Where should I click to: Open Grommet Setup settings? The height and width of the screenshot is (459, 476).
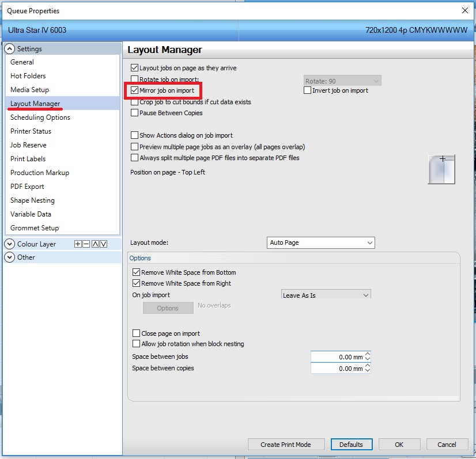(63, 228)
